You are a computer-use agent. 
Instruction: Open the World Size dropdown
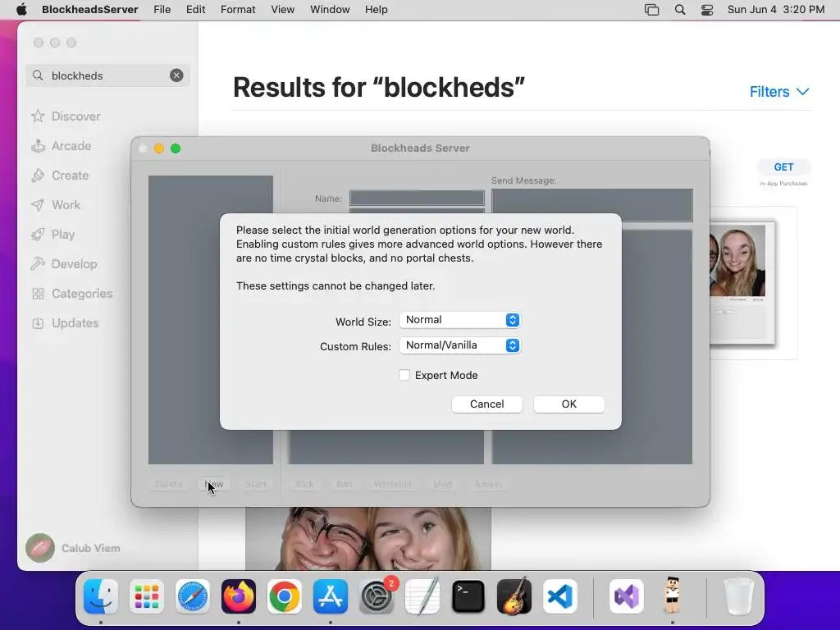(459, 320)
